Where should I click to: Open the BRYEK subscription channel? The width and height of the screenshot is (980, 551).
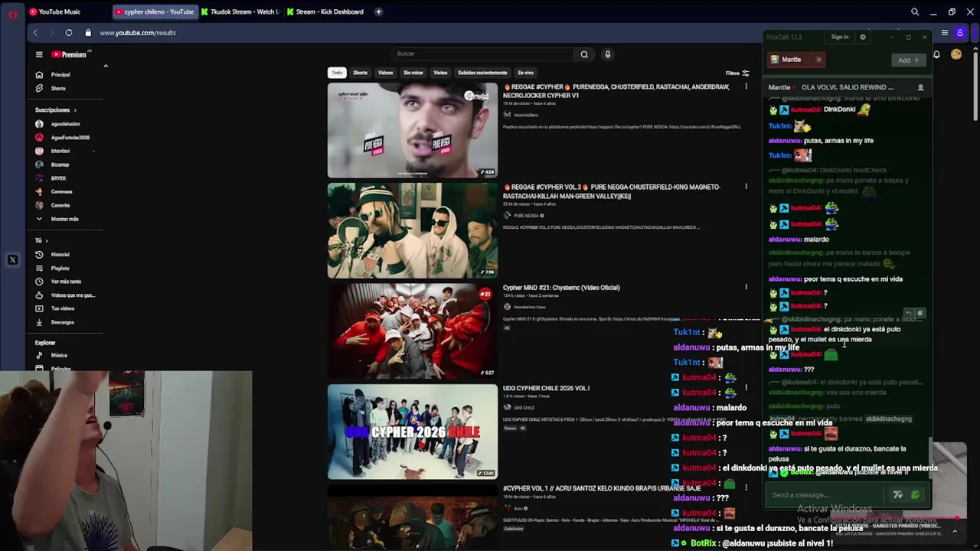tap(58, 178)
